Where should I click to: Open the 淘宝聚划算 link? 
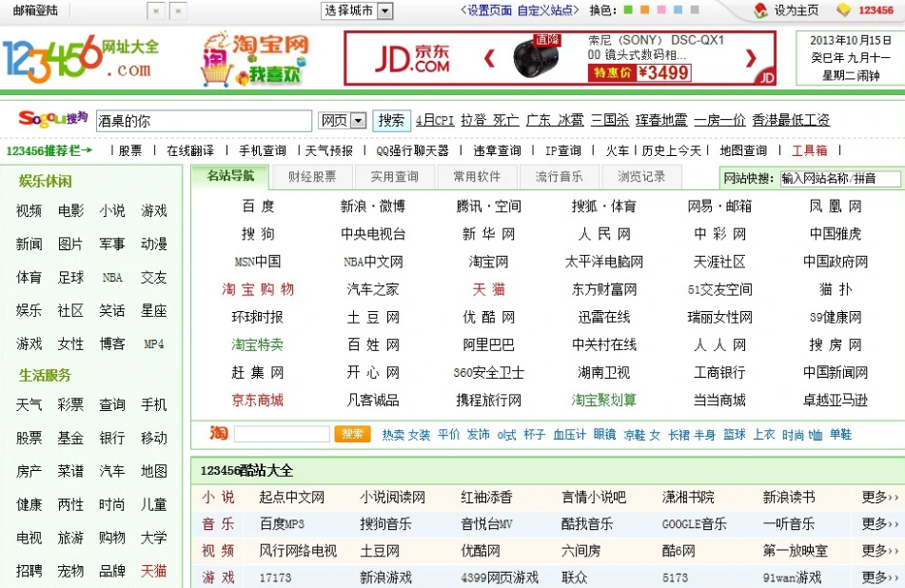tap(603, 400)
